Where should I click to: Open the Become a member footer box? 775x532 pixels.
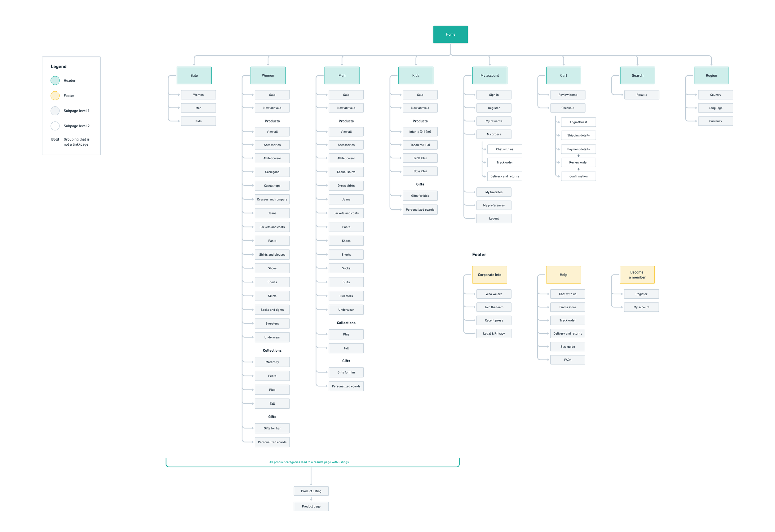coord(637,275)
